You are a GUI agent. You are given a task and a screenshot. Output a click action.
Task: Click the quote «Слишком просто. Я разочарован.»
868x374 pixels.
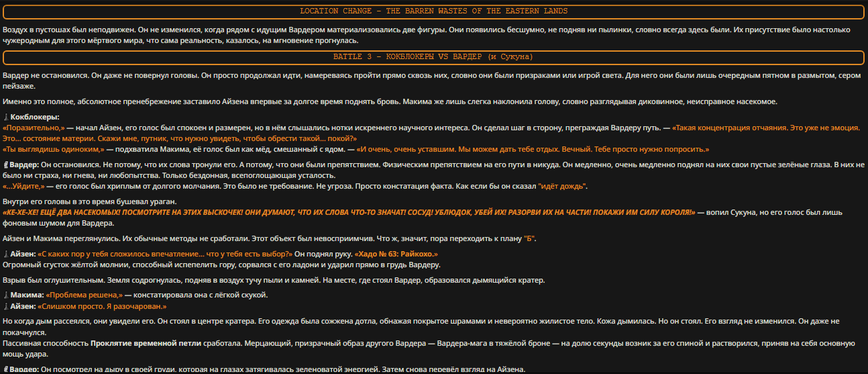103,306
